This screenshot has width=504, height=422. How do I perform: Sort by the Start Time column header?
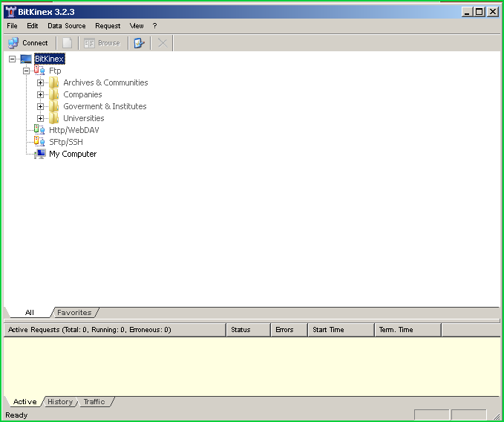(x=341, y=330)
